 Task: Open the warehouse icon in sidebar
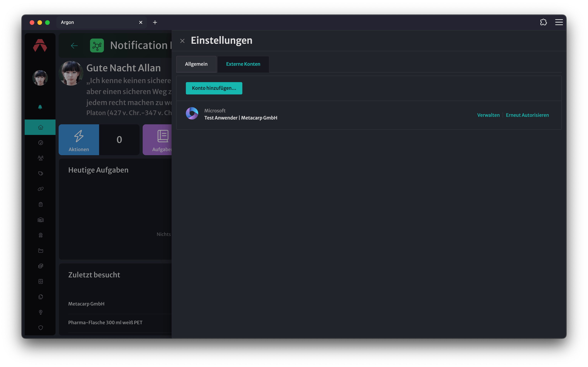click(40, 220)
